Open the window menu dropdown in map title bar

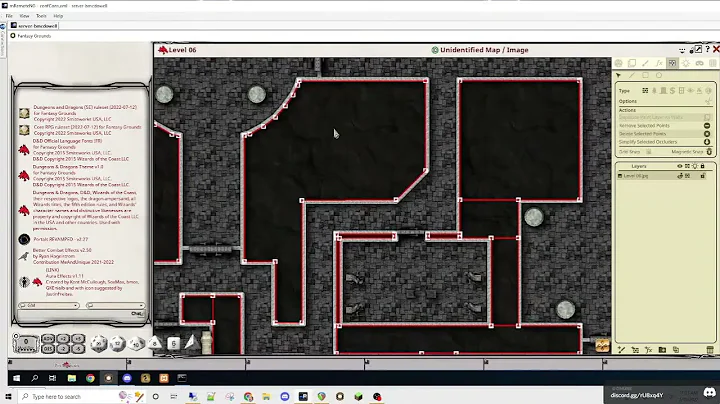(682, 50)
